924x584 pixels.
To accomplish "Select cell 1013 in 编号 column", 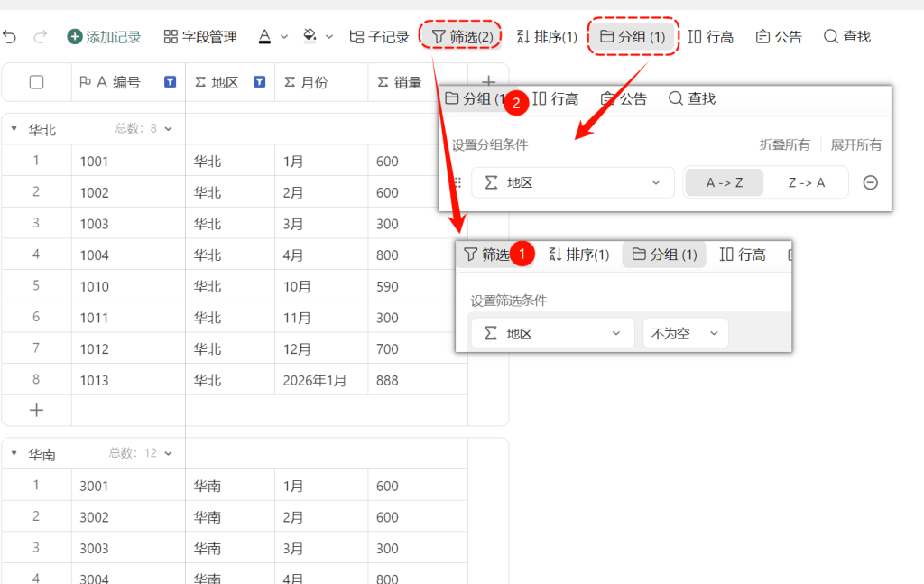I will [x=128, y=380].
